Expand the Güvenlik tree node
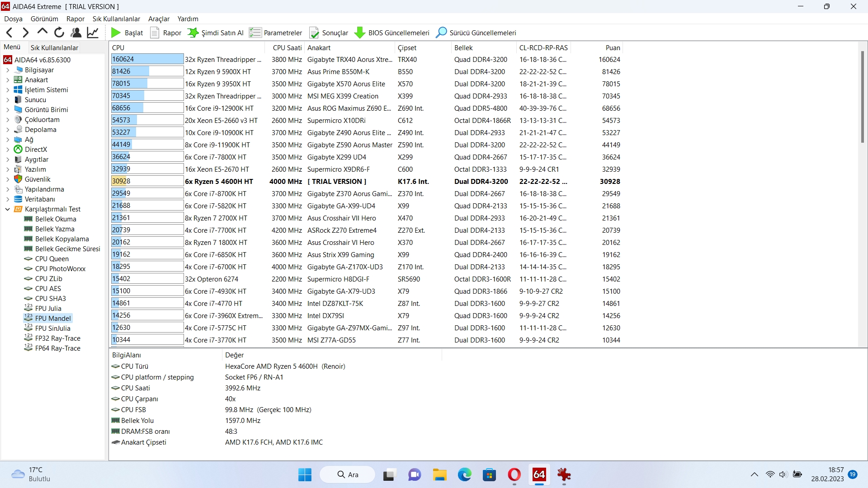The width and height of the screenshot is (868, 488). point(8,179)
